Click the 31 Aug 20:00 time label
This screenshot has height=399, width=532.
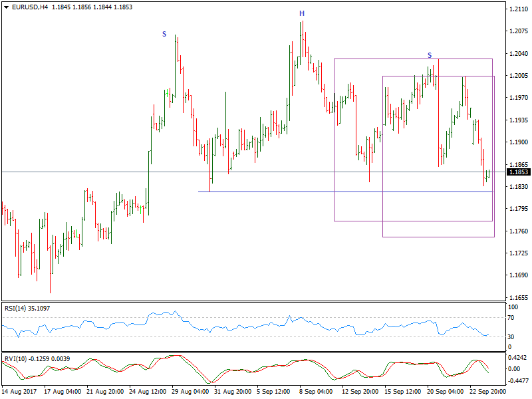(233, 392)
